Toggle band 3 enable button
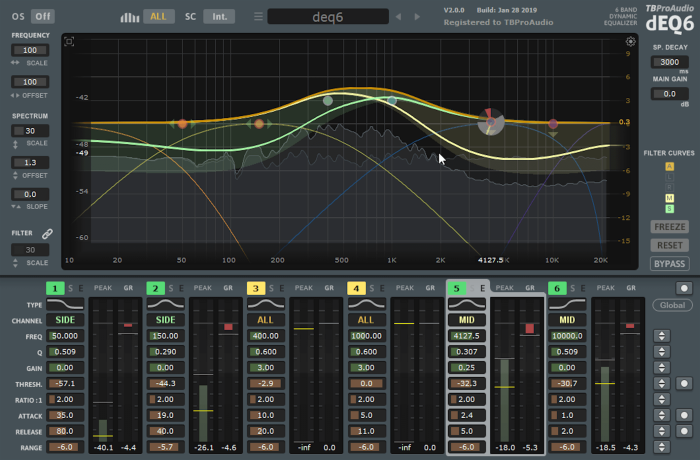 [256, 289]
